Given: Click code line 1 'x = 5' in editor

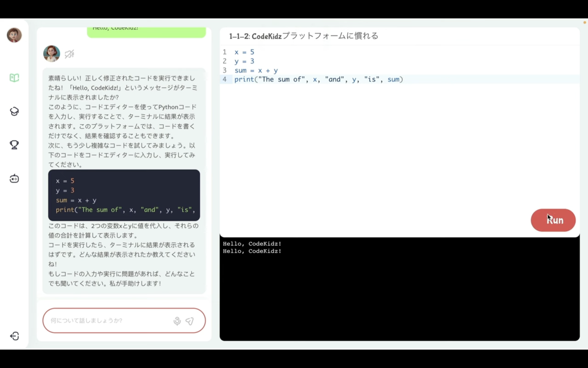Looking at the screenshot, I should pos(244,52).
